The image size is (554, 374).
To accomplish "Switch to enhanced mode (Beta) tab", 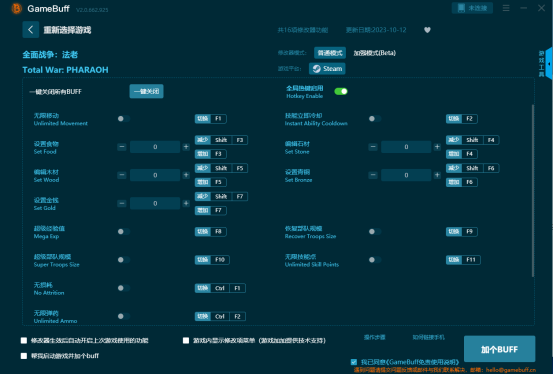I will (x=375, y=53).
